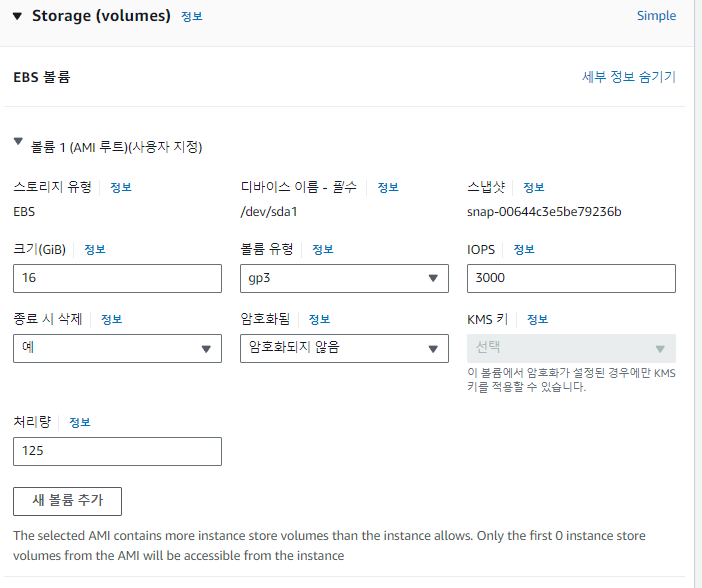Switch to Simple storage view
The height and width of the screenshot is (588, 702).
coord(656,16)
